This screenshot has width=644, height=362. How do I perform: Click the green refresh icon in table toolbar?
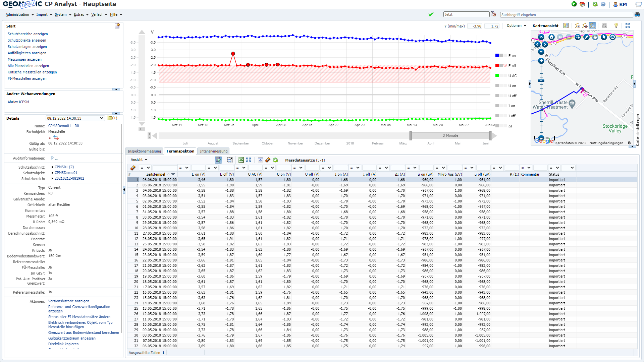pos(275,160)
